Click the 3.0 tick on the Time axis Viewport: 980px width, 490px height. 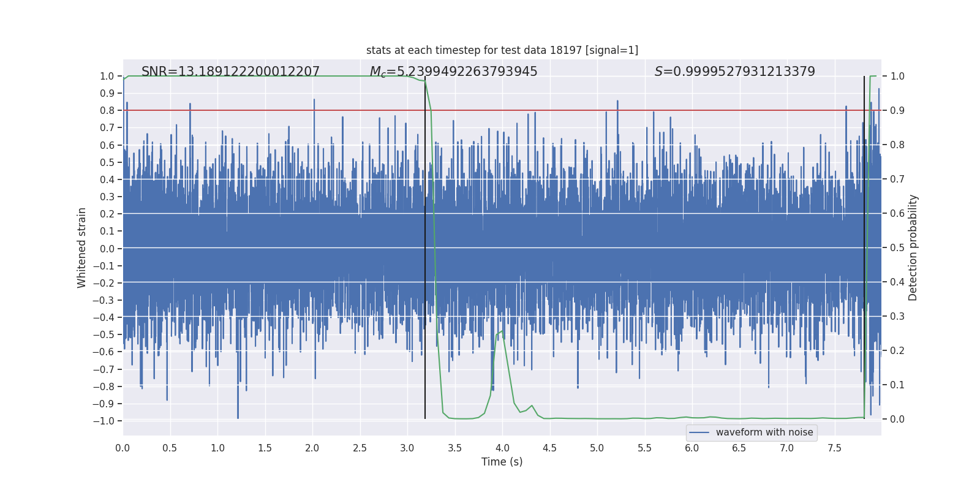(x=407, y=448)
